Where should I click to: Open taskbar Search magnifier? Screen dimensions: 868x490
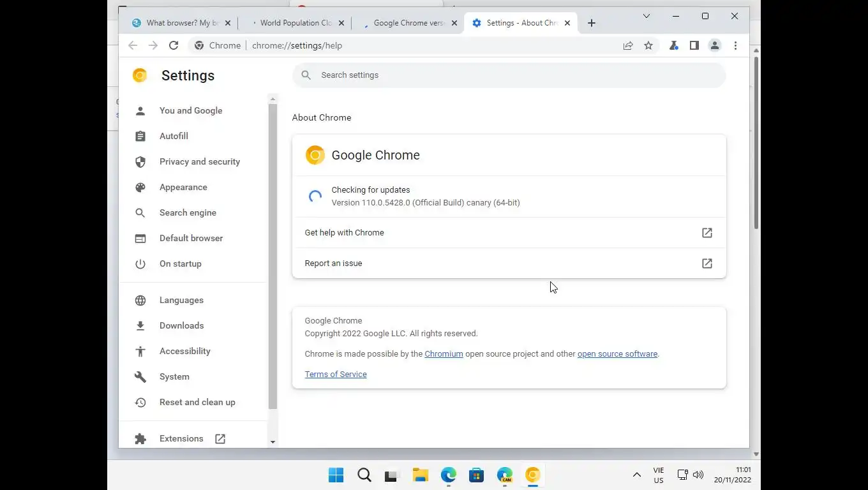[364, 475]
